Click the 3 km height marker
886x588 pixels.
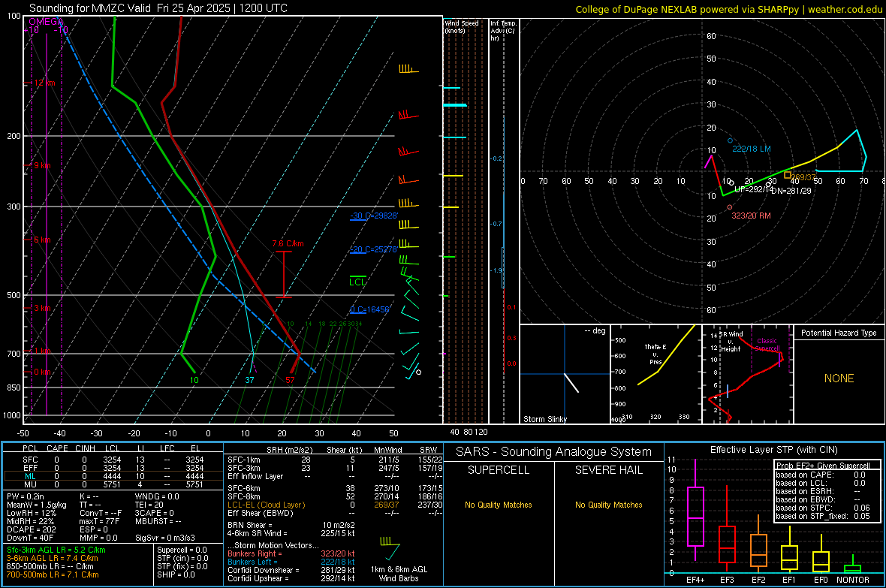click(x=42, y=308)
